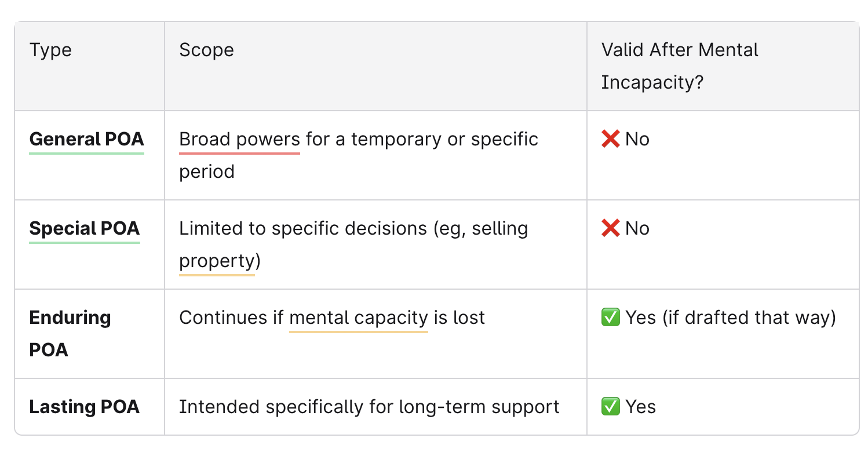Viewport: 868px width, 467px height.
Task: Click the 'Scope' column header
Action: pyautogui.click(x=206, y=50)
